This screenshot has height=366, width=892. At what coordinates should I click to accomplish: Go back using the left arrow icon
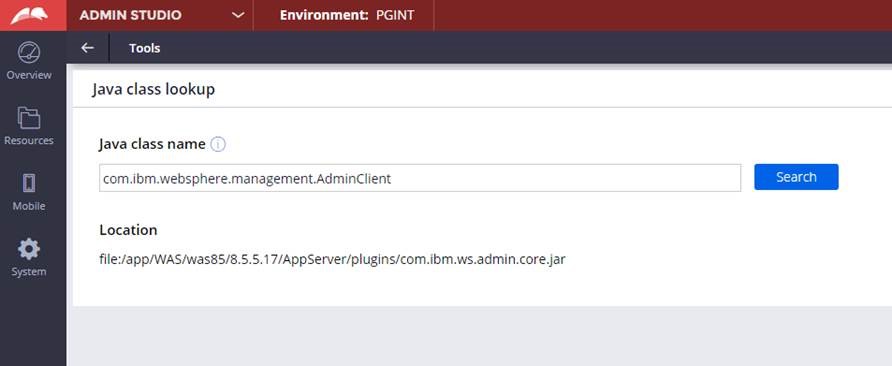(87, 48)
